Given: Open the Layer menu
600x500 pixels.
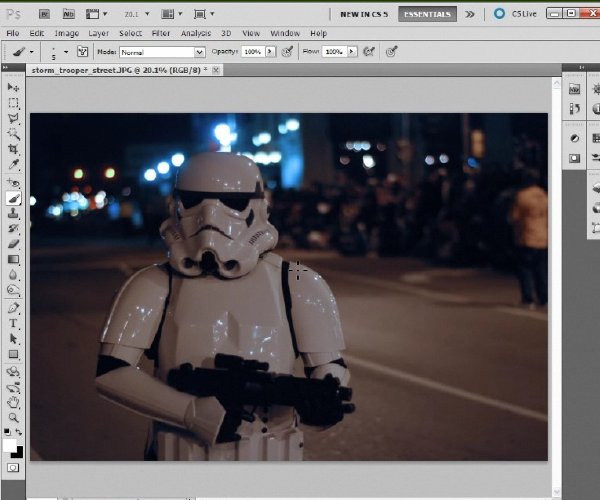Looking at the screenshot, I should [99, 33].
